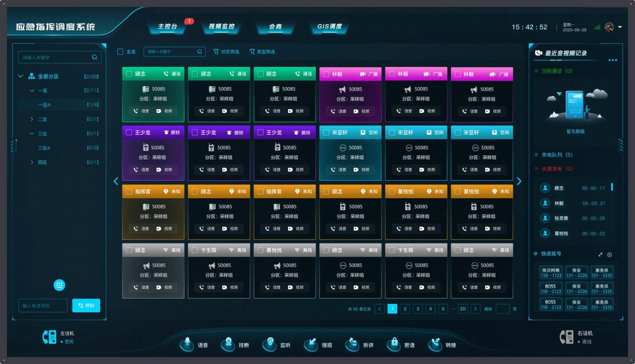This screenshot has height=364, width=635.
Task: Click the 密语 lock icon
Action: [394, 344]
